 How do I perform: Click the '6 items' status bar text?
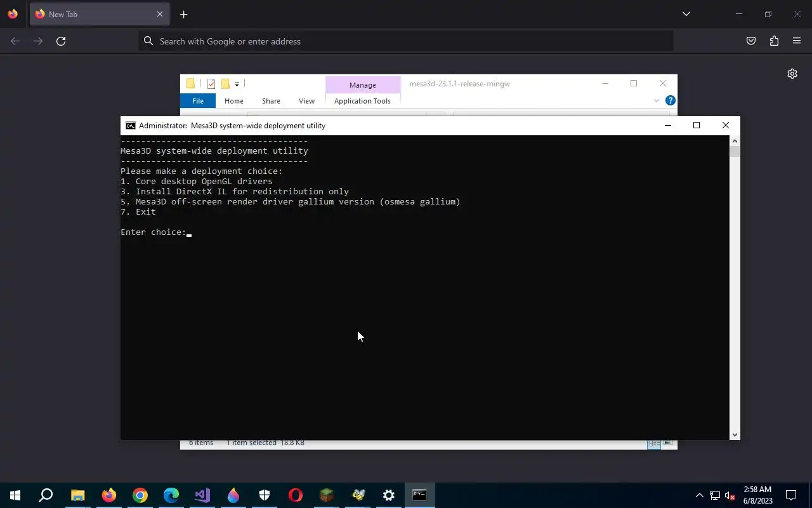pyautogui.click(x=201, y=443)
